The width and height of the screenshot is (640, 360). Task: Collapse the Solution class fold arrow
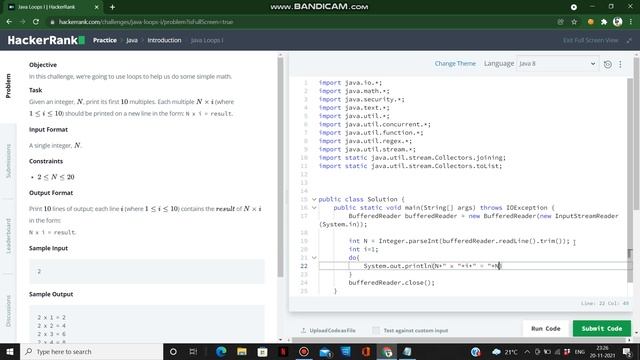314,199
